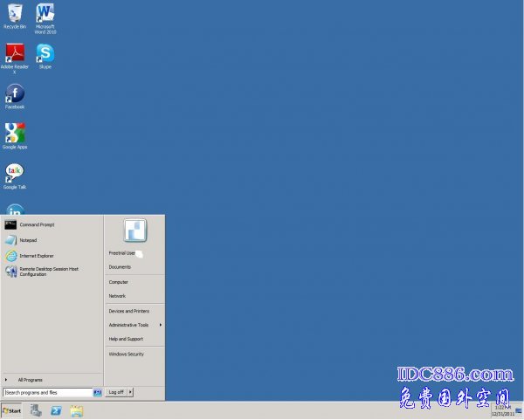Open the Google Apps shortcut

coord(14,134)
